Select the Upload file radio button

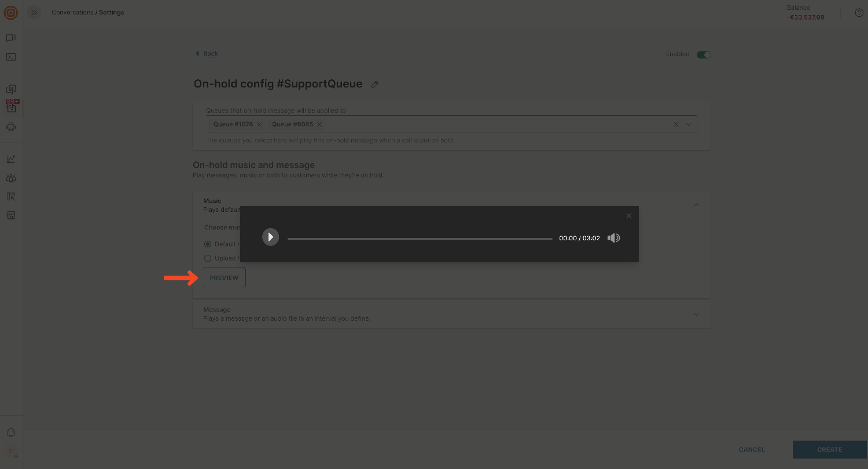tap(208, 258)
